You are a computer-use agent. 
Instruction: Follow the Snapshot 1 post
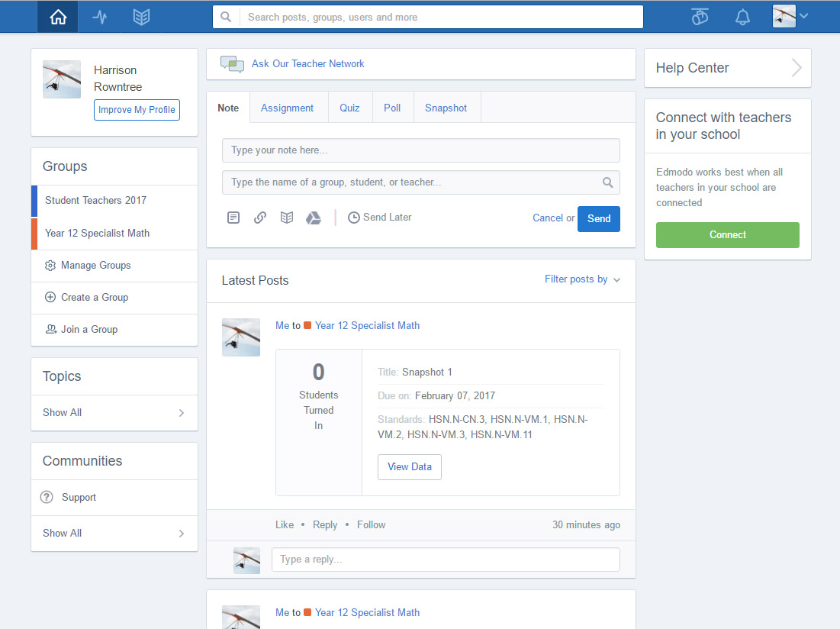click(372, 524)
